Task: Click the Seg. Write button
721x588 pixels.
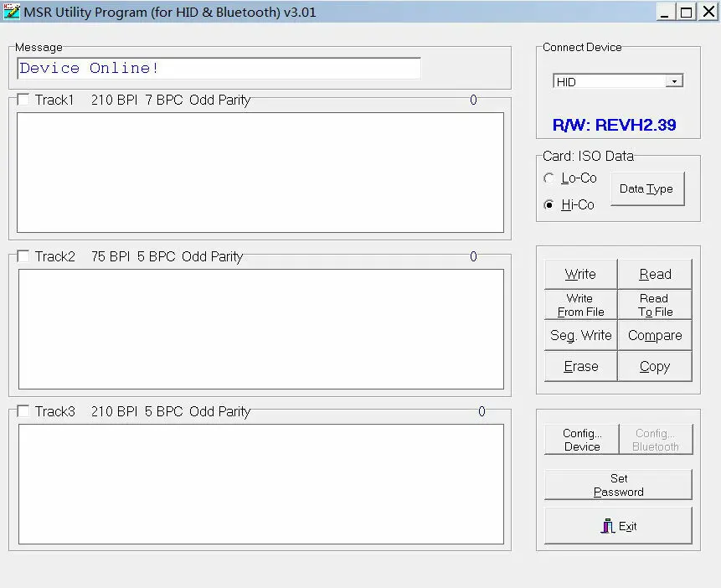Action: coord(580,335)
